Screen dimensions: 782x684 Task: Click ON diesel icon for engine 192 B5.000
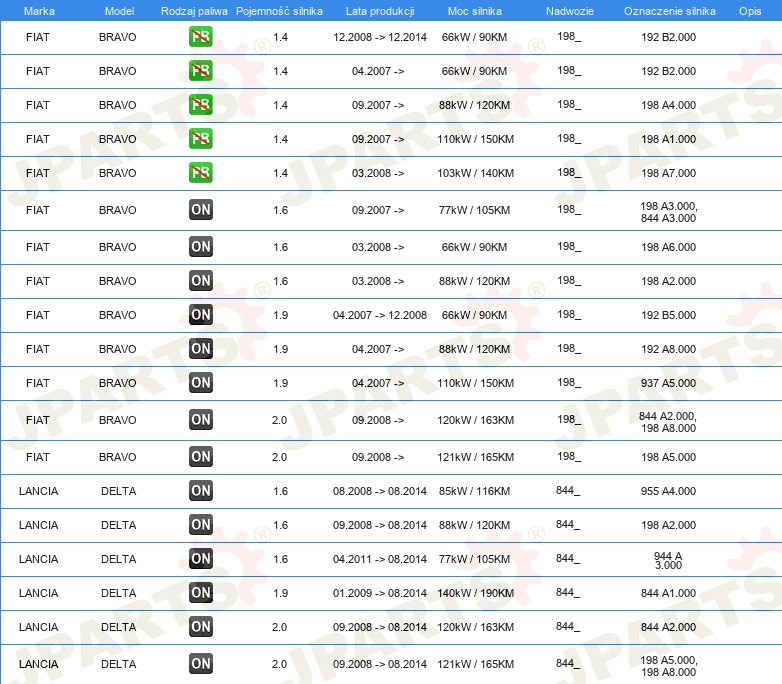tap(200, 314)
